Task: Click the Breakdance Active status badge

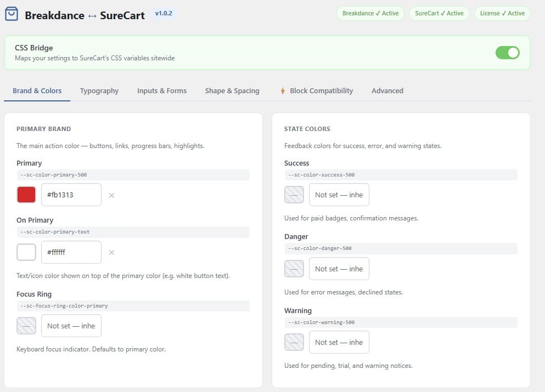Action: coord(370,14)
